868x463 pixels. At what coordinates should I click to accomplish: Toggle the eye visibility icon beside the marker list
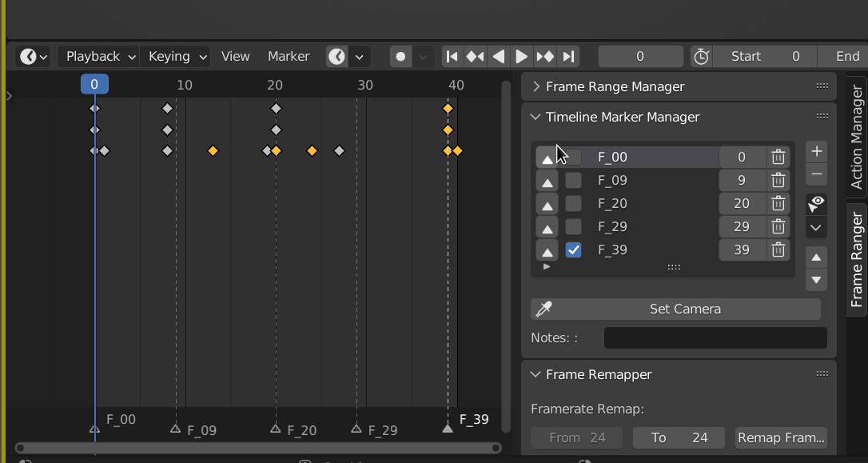click(815, 203)
